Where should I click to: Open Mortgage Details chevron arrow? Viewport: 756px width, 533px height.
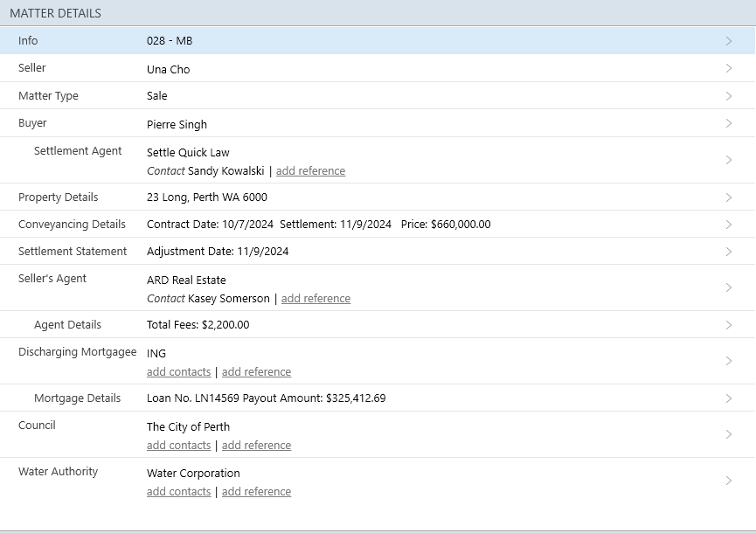click(729, 398)
